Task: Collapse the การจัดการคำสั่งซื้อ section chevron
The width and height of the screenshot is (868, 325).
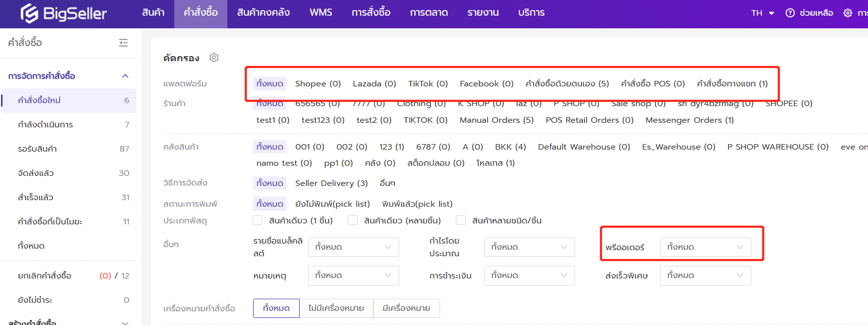Action: pyautogui.click(x=125, y=76)
